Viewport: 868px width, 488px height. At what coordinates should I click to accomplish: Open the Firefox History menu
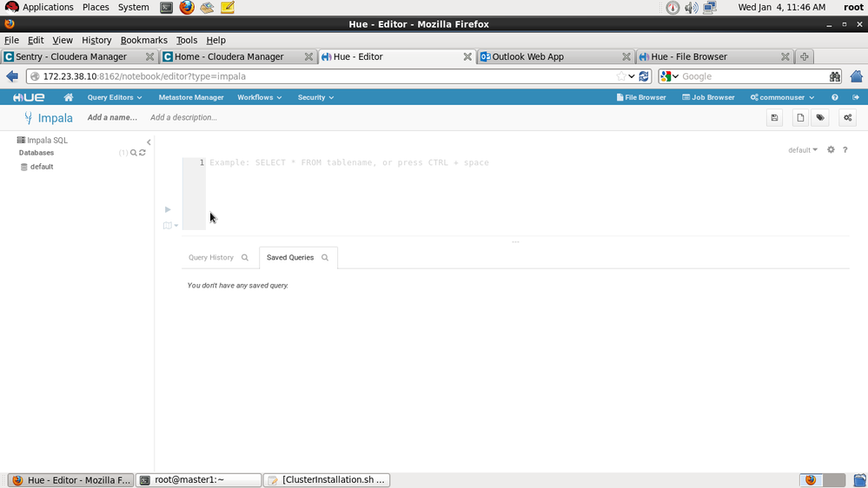(96, 41)
